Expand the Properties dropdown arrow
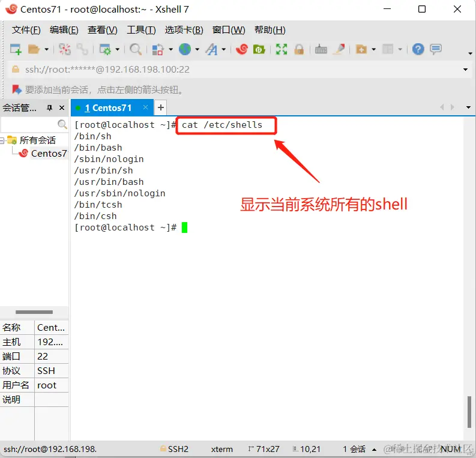 118,49
